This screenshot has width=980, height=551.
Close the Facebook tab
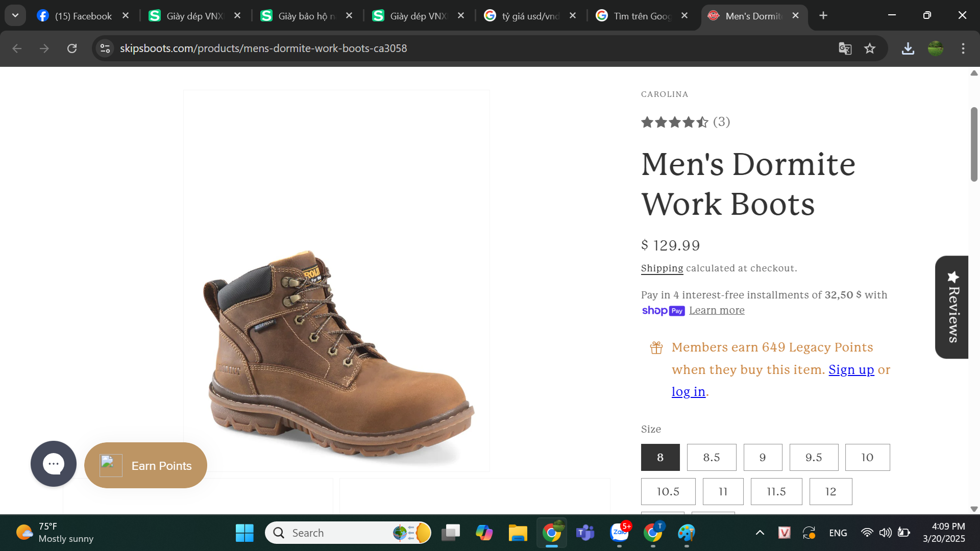click(x=126, y=16)
